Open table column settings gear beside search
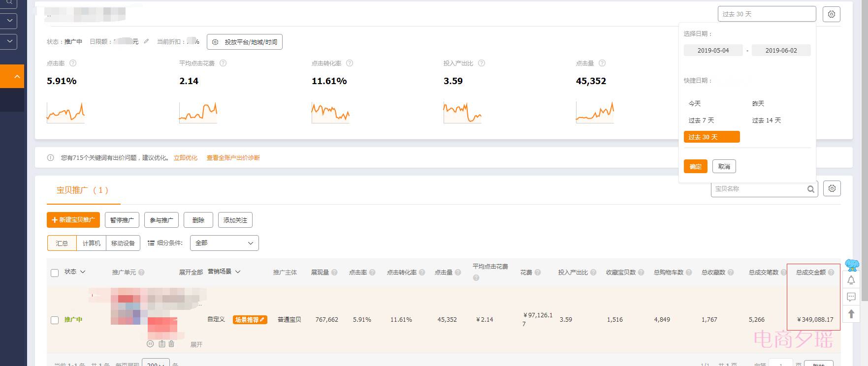This screenshot has width=868, height=366. tap(832, 188)
